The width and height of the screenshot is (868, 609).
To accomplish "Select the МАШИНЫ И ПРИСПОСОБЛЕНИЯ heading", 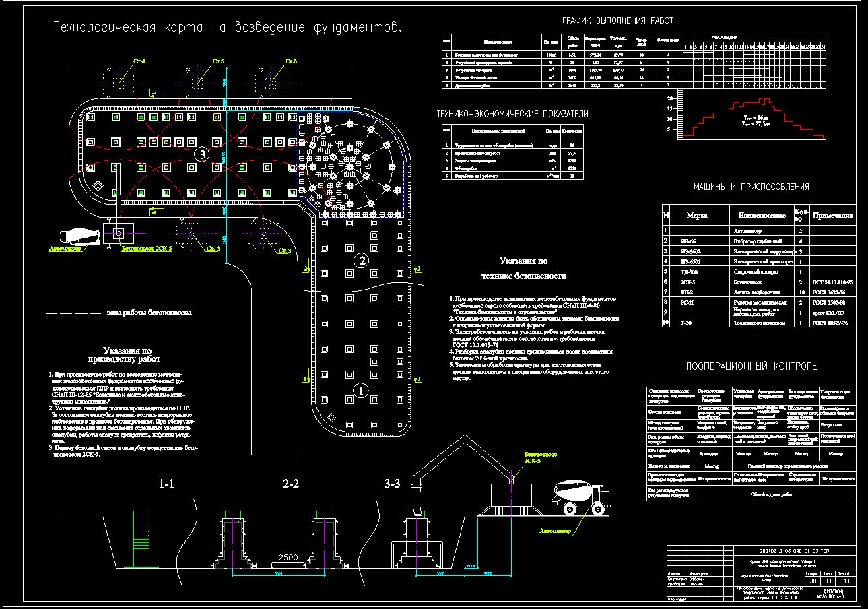I will tap(751, 187).
